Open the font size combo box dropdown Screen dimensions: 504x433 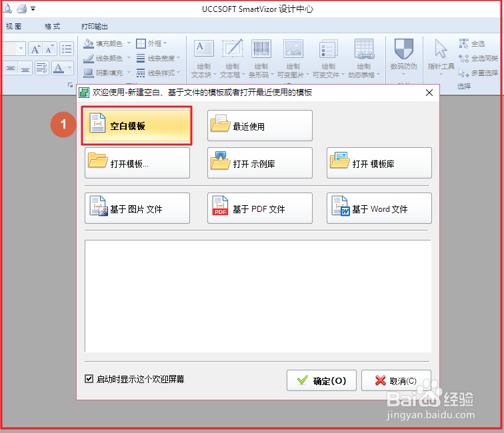click(21, 49)
